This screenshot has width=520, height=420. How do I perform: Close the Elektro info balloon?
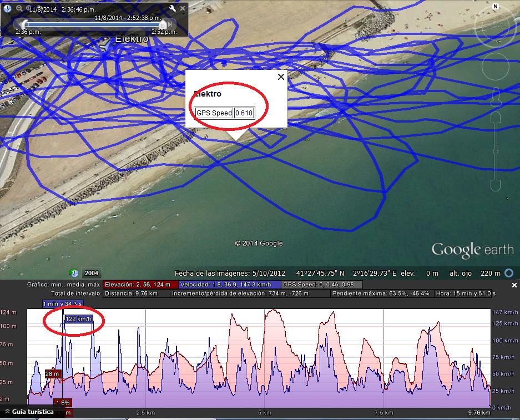pos(281,77)
